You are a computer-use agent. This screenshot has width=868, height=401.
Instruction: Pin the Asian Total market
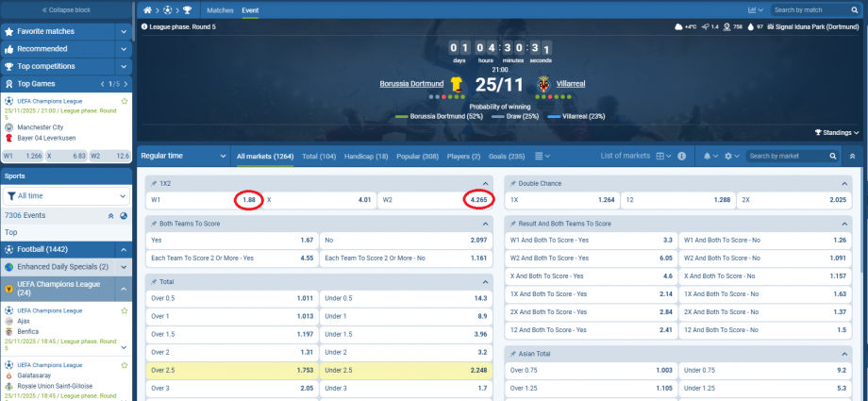click(x=512, y=354)
